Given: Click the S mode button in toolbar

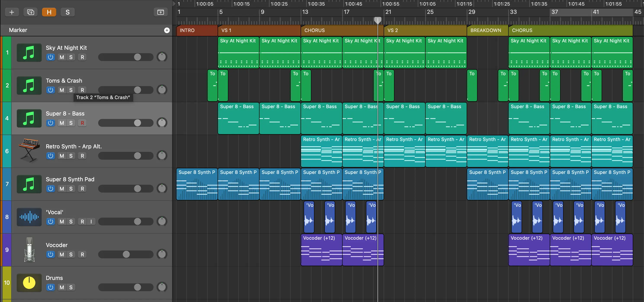Looking at the screenshot, I should click(x=67, y=12).
